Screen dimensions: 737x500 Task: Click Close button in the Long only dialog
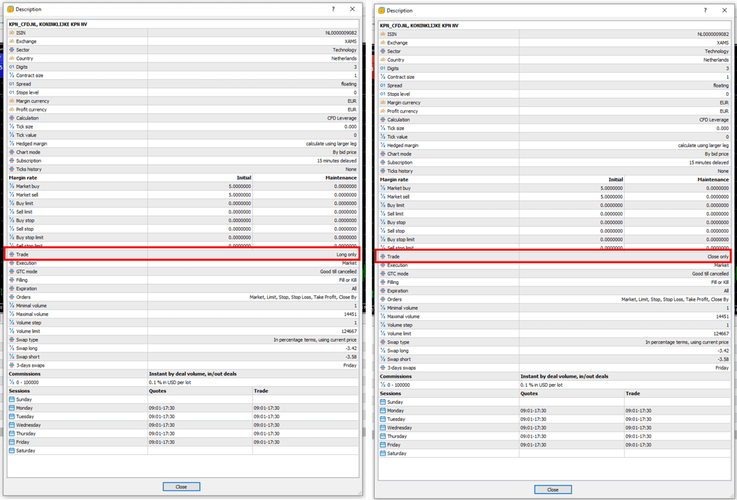click(181, 486)
